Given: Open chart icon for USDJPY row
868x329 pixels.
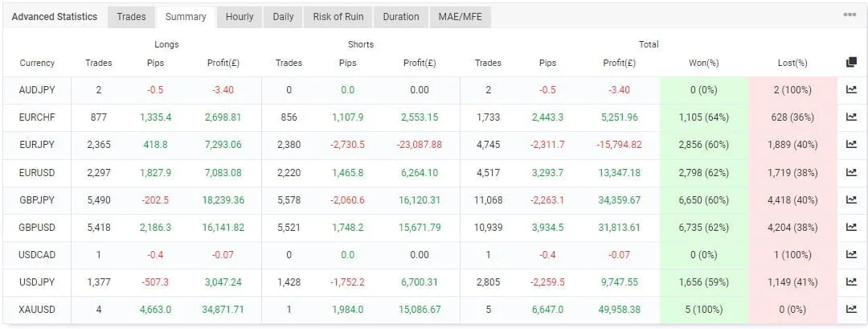Looking at the screenshot, I should 851,282.
